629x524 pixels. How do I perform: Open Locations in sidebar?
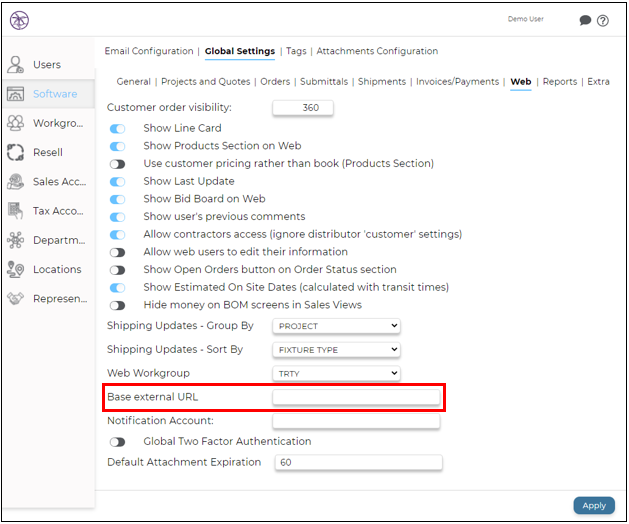click(57, 269)
